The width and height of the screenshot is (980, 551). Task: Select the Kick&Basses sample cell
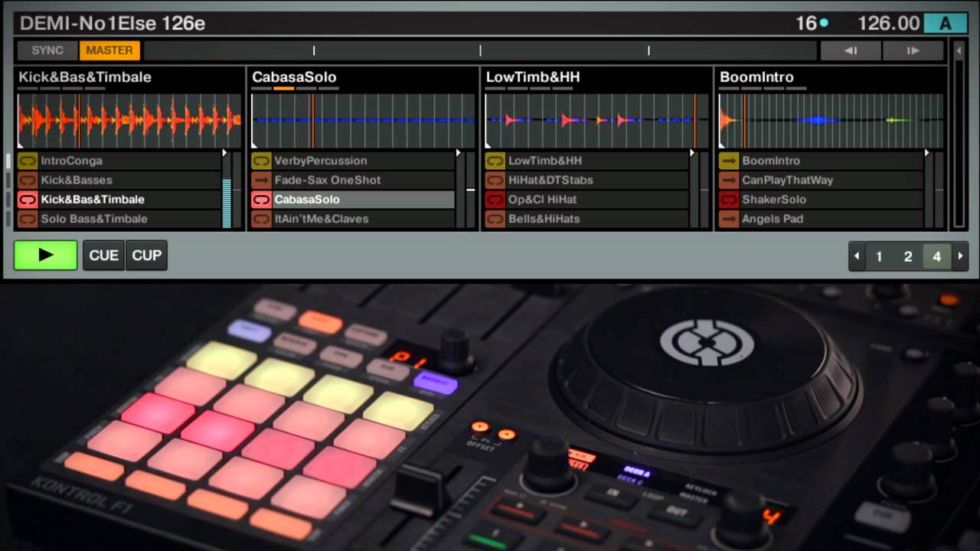(x=119, y=180)
